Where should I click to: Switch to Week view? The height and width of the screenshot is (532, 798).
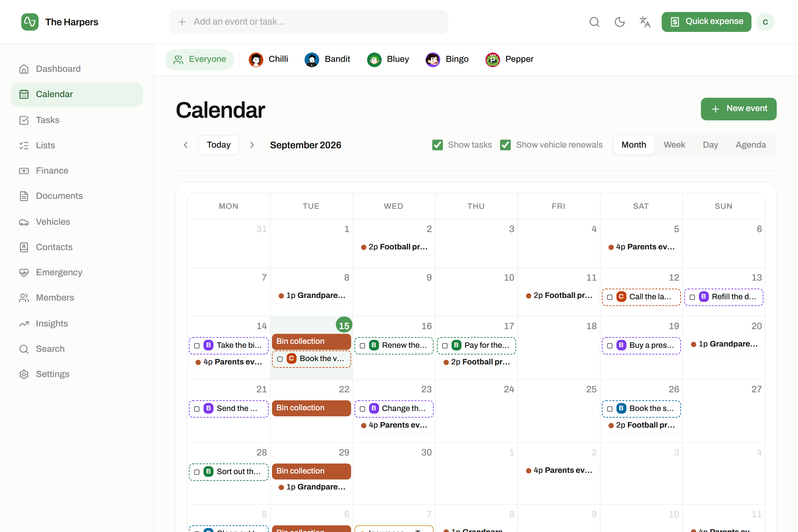tap(674, 145)
